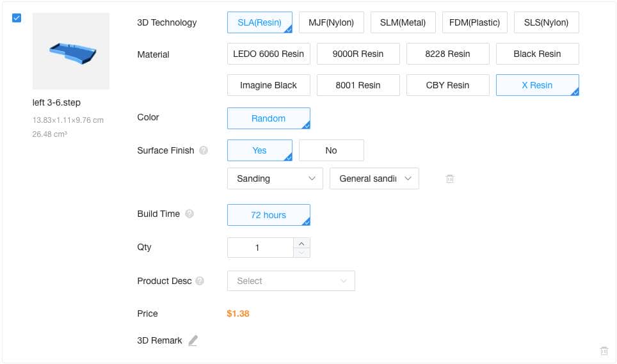Click the Surface Finish help icon
The image size is (617, 364).
(204, 151)
